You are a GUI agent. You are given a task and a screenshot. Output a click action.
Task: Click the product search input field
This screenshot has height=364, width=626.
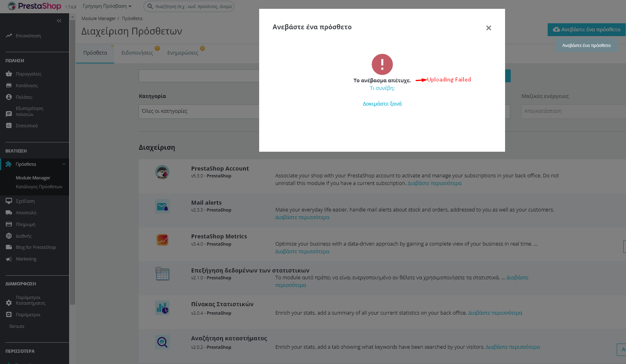coord(189,6)
